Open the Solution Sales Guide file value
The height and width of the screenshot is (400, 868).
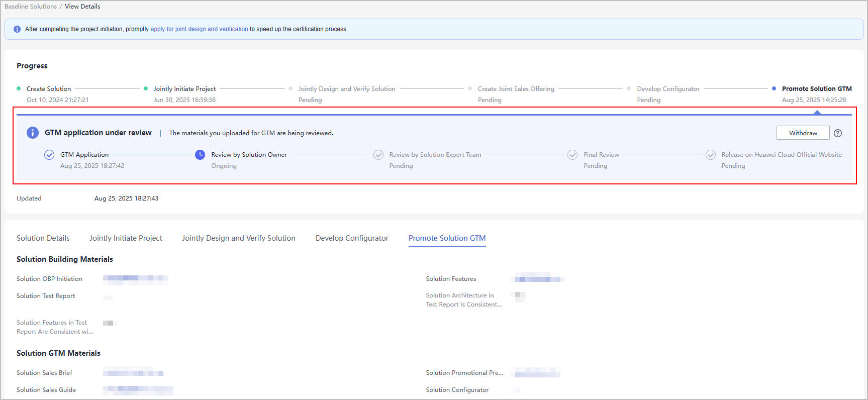point(138,390)
